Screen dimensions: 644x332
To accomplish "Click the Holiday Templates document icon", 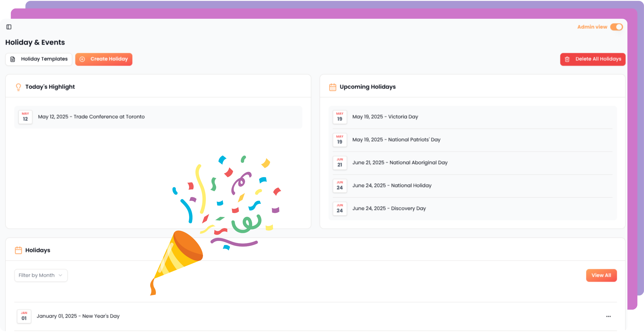I will 13,59.
